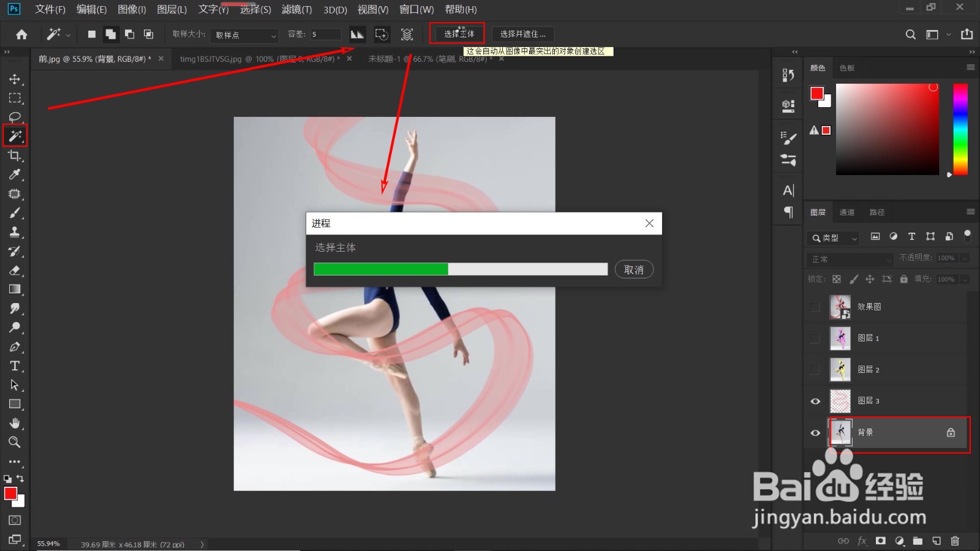The width and height of the screenshot is (980, 551).
Task: Select the Horizontal Type tool
Action: click(x=15, y=366)
